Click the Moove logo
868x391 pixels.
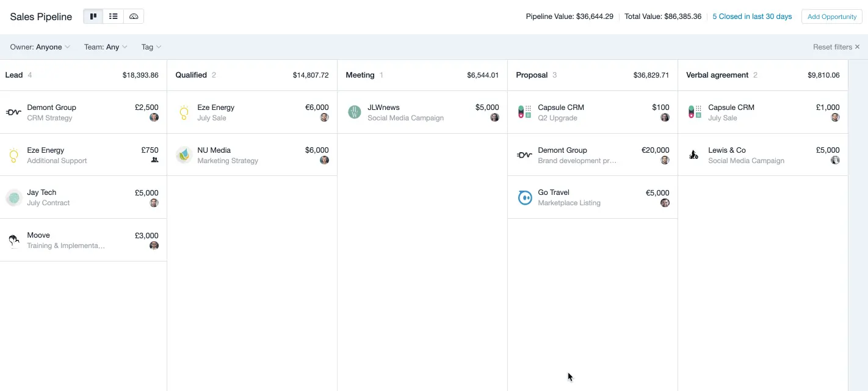(x=13, y=240)
